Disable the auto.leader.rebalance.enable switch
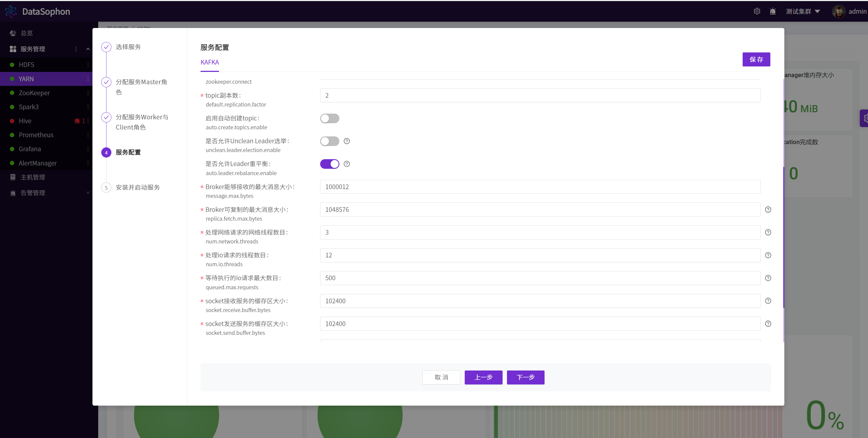Image resolution: width=868 pixels, height=438 pixels. (x=329, y=164)
